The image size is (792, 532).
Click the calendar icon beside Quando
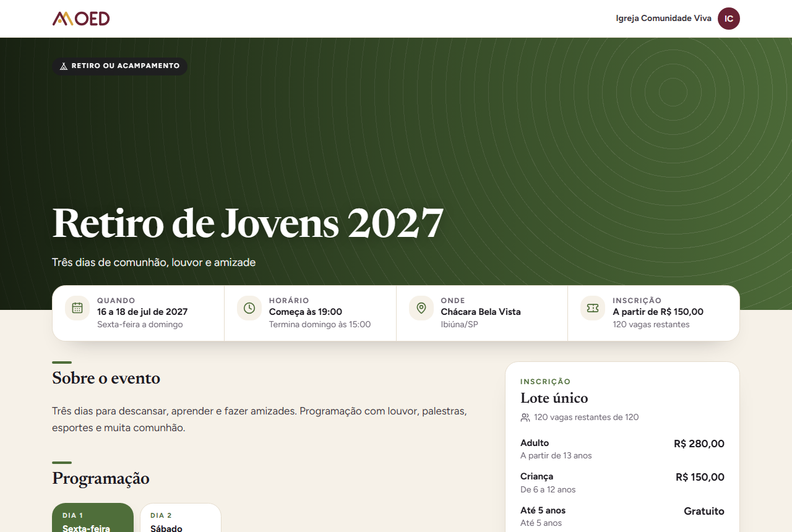(77, 308)
